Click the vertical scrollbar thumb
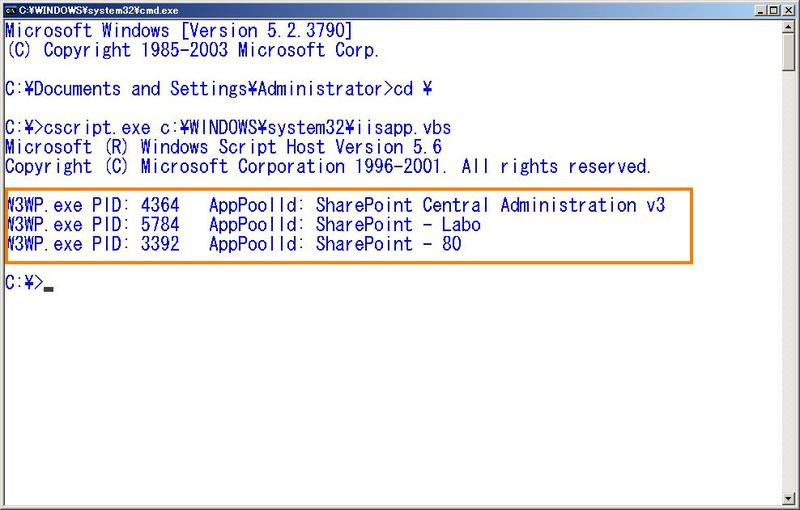Viewport: 800px width, 510px height. [x=789, y=52]
